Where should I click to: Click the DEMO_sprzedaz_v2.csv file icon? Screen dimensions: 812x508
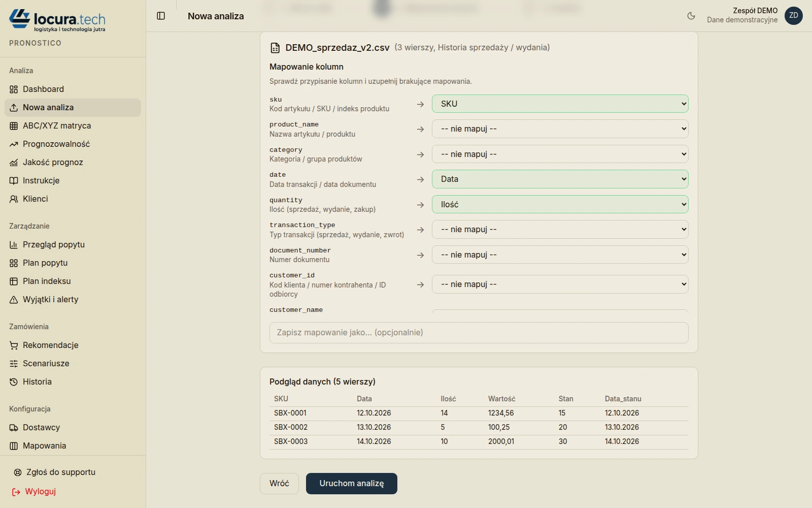(x=275, y=48)
